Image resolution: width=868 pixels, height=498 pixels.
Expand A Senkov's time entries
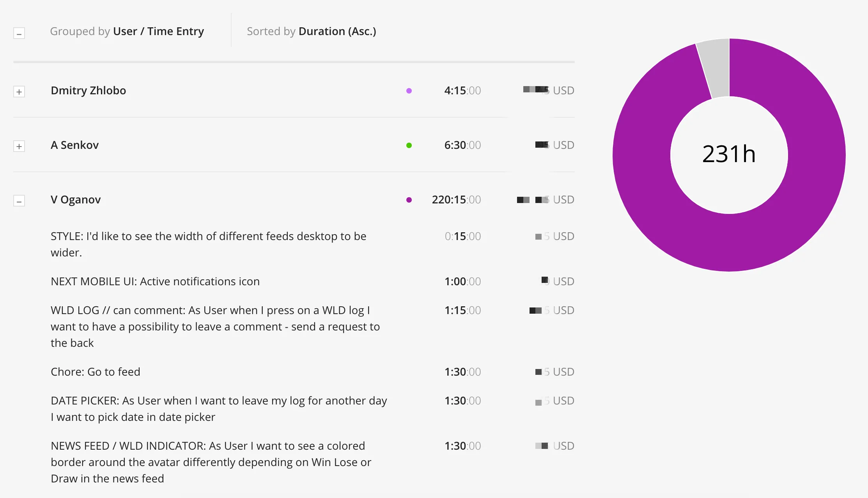(x=19, y=146)
